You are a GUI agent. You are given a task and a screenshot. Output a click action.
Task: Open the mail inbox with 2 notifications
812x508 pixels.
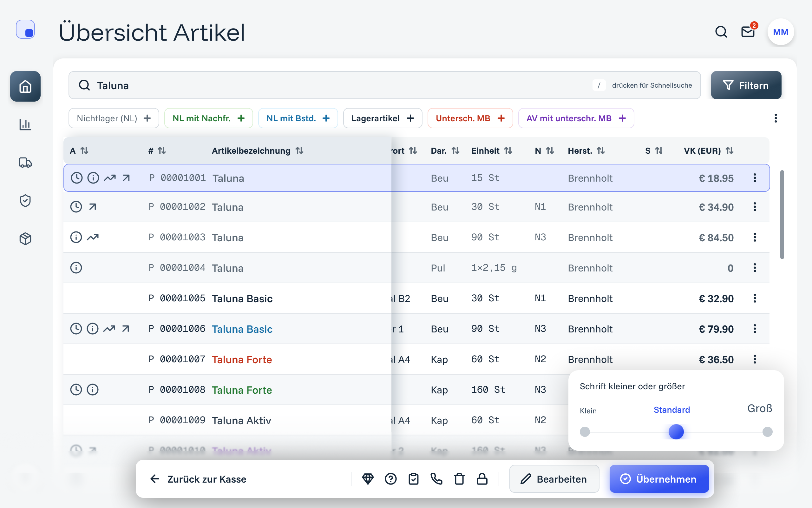[748, 31]
